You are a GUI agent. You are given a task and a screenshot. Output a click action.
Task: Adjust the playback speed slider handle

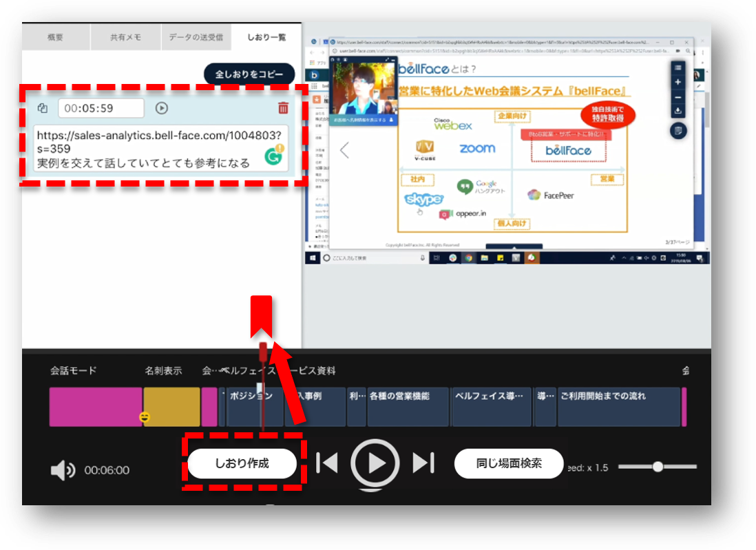point(657,467)
